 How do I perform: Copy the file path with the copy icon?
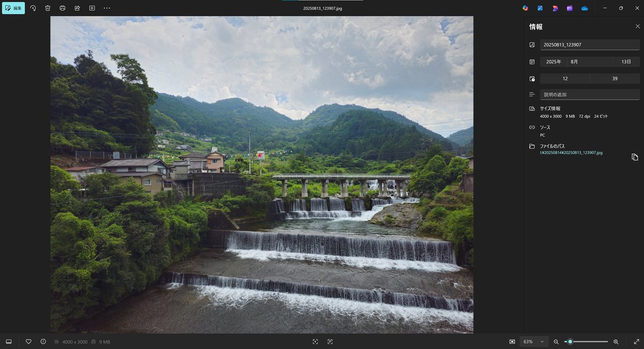coord(635,157)
